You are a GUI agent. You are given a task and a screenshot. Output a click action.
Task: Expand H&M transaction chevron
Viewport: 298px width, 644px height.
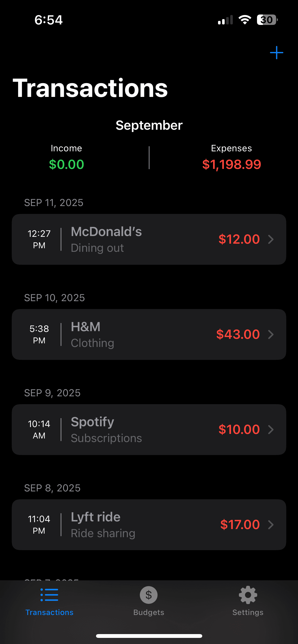click(x=271, y=334)
